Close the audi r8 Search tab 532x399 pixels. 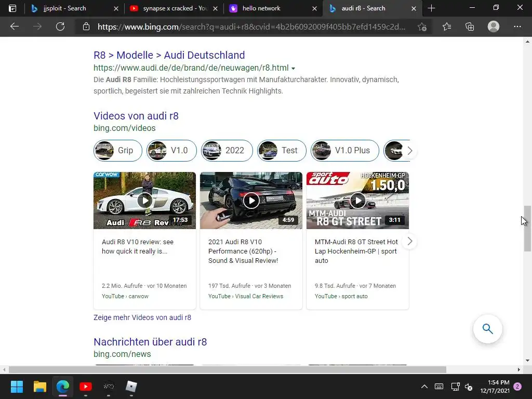click(x=414, y=8)
